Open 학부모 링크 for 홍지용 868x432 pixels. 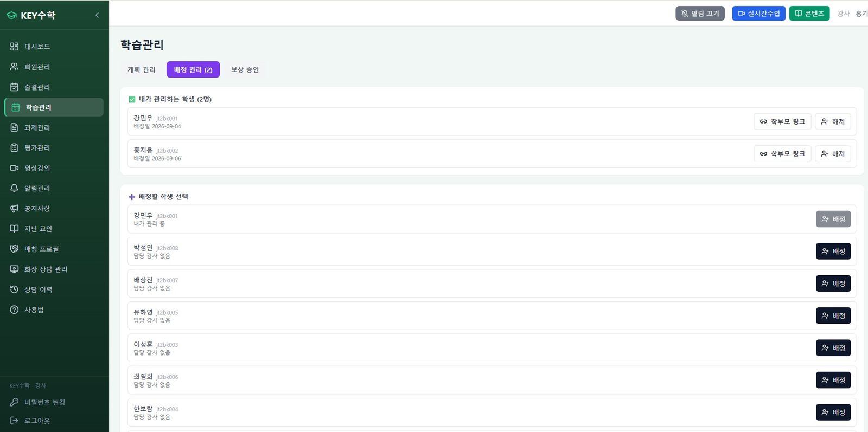[782, 154]
